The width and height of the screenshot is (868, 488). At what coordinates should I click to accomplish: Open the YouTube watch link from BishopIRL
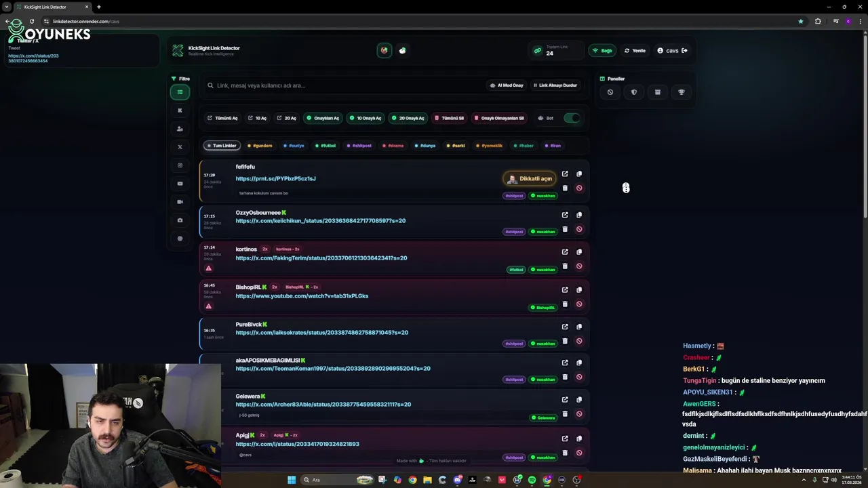302,296
